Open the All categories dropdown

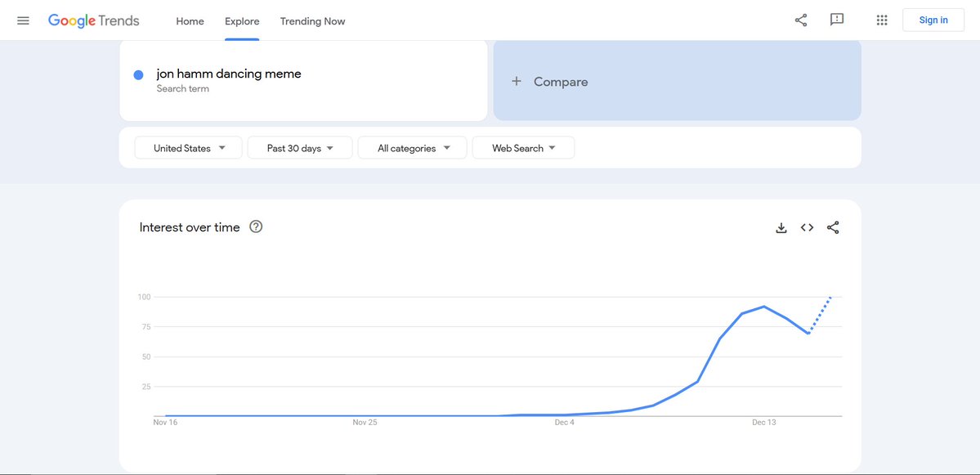click(413, 148)
